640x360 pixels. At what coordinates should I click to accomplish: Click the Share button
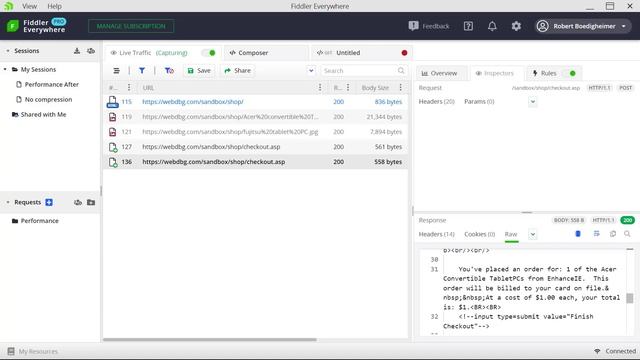238,71
